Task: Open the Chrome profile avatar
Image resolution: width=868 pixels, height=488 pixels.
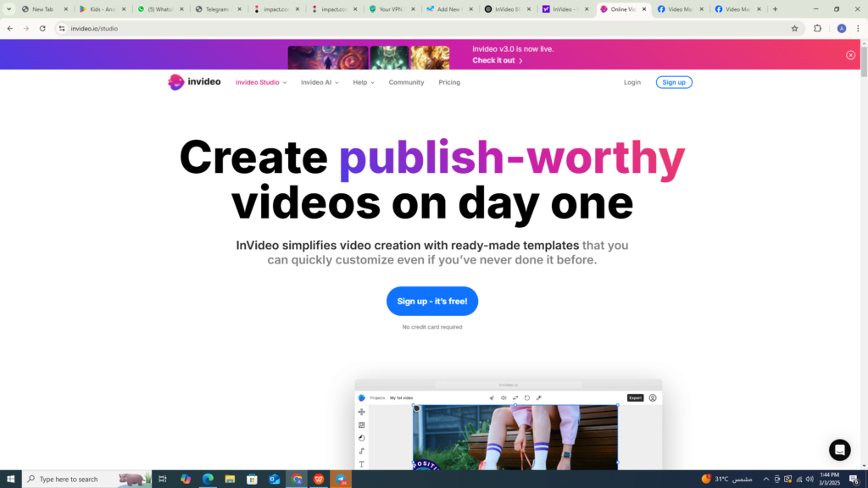Action: tap(842, 28)
